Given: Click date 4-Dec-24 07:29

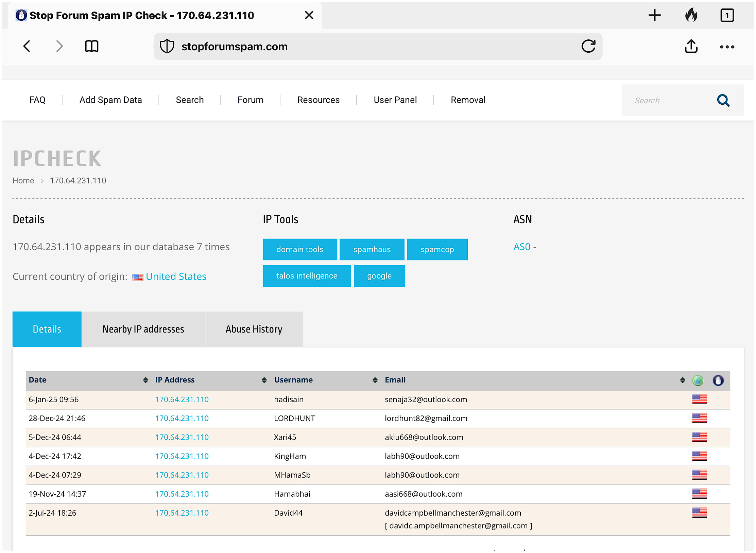Looking at the screenshot, I should [55, 475].
